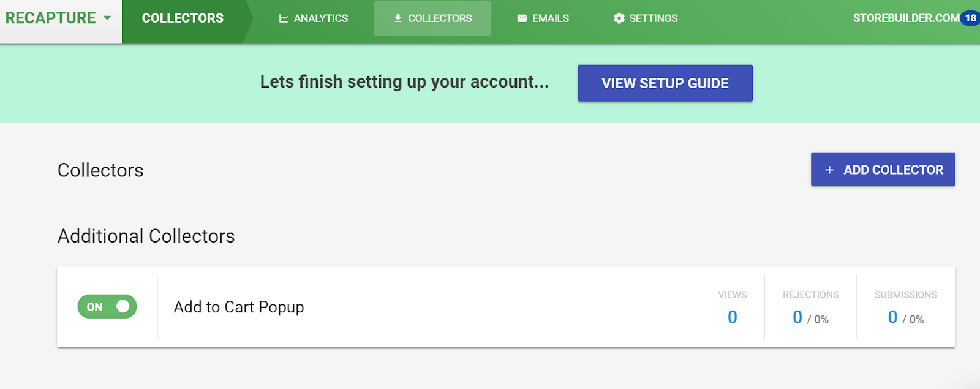
Task: Click the plus icon on Add Collector
Action: coord(829,170)
